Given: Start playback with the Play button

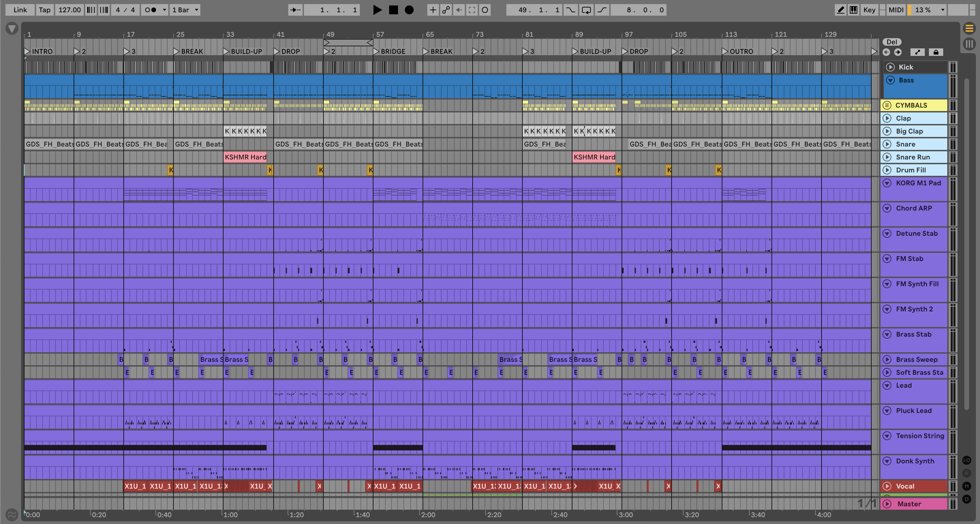Looking at the screenshot, I should pyautogui.click(x=377, y=10).
